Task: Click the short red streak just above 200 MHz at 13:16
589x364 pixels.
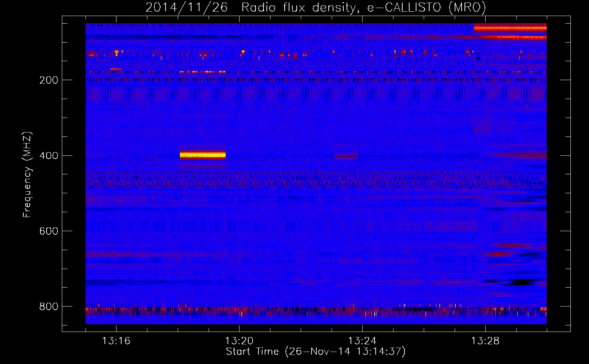Action: 115,69
